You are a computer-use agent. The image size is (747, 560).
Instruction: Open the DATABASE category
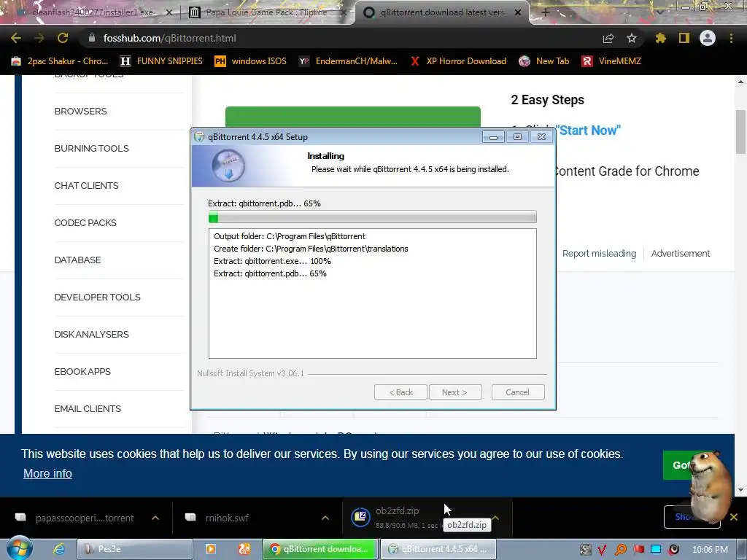click(x=77, y=260)
